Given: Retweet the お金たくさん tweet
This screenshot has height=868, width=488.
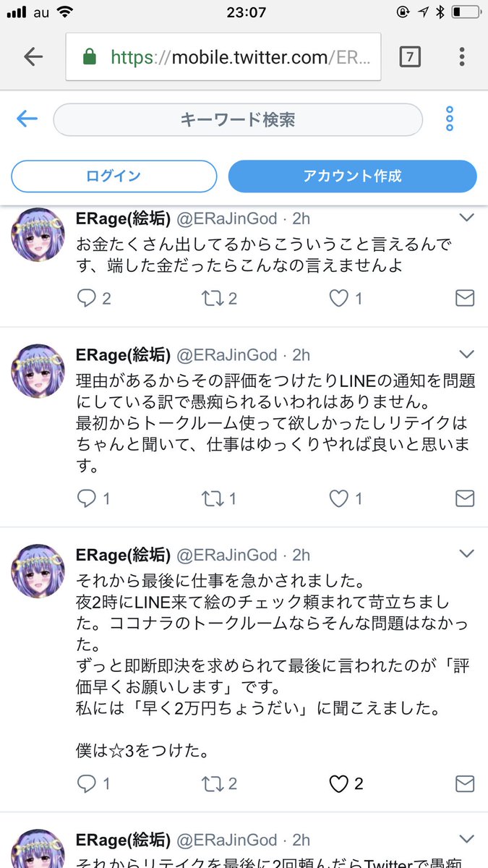Looking at the screenshot, I should pyautogui.click(x=213, y=298).
